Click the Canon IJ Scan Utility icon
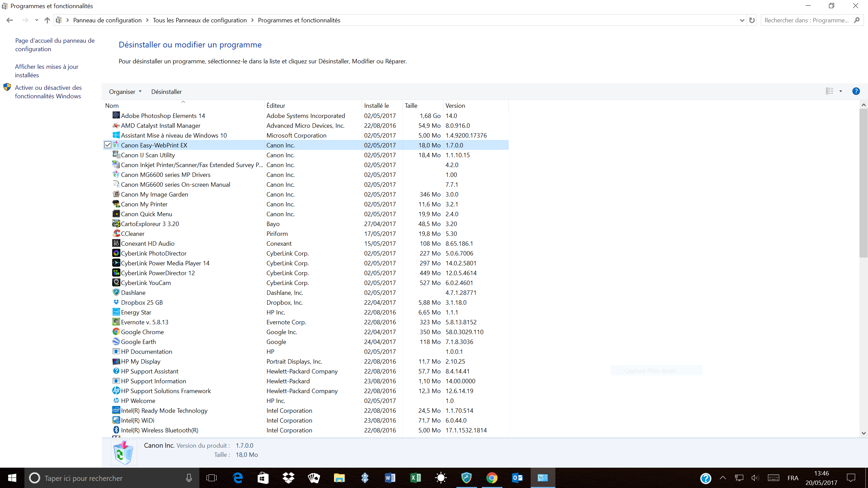This screenshot has height=488, width=868. pyautogui.click(x=116, y=155)
